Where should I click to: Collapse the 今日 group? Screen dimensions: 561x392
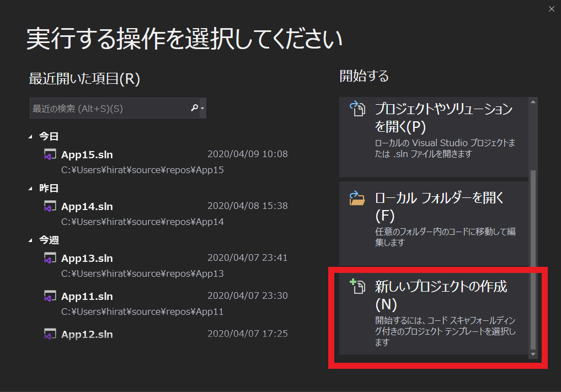(30, 137)
